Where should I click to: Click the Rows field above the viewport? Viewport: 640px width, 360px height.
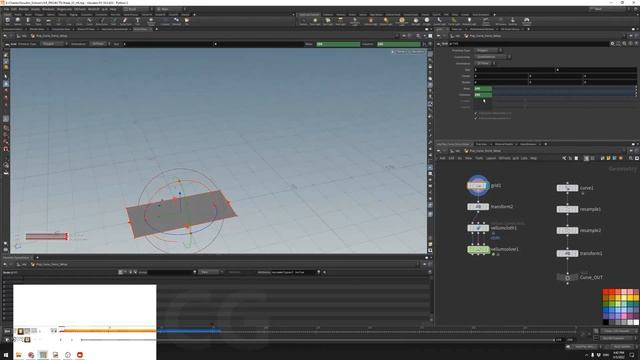coord(338,44)
